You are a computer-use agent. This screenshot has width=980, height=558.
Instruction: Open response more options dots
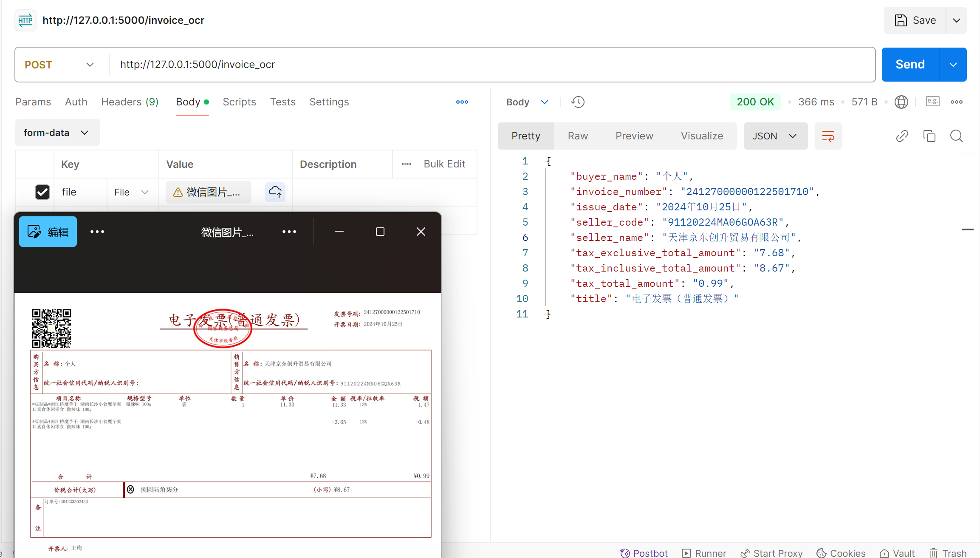[957, 102]
